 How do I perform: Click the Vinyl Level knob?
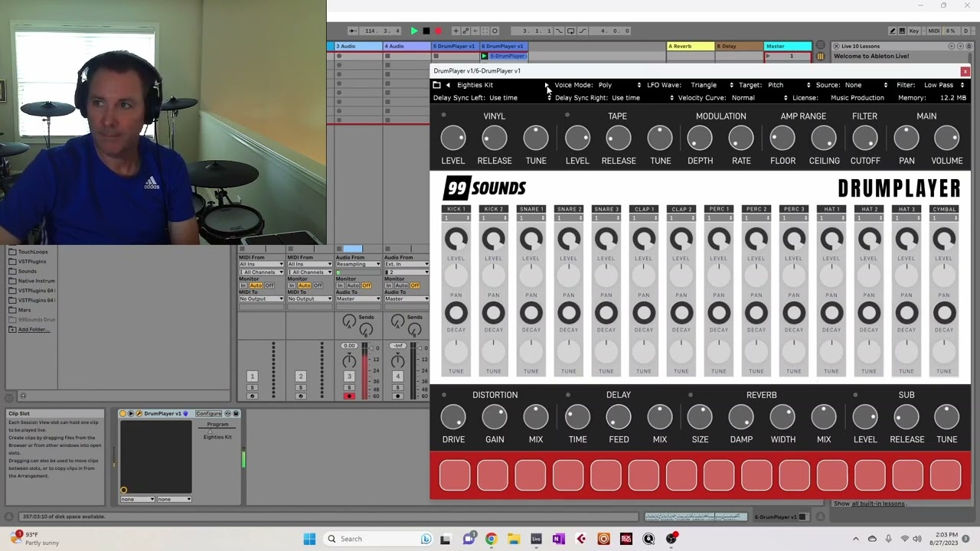[452, 139]
